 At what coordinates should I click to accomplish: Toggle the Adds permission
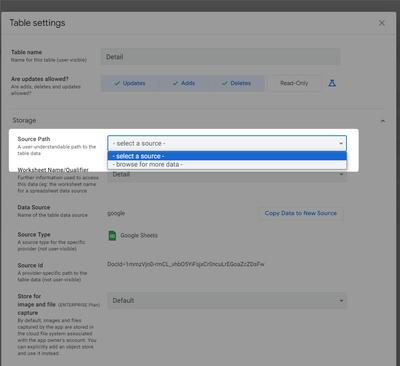184,83
